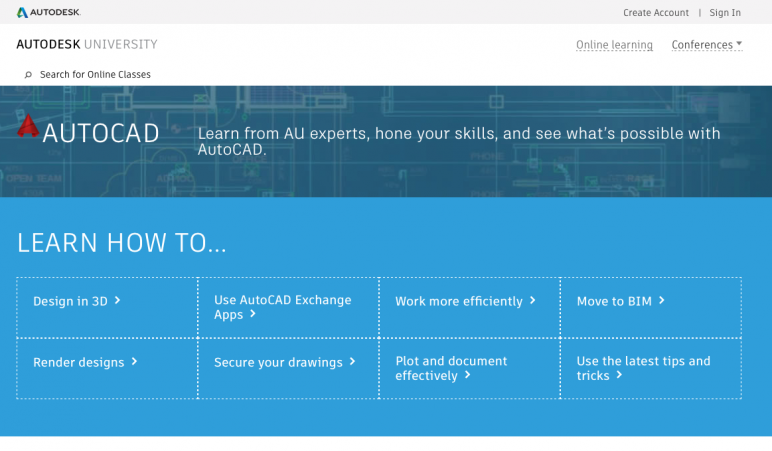
Task: Click the Autodesk logo in top bar
Action: pos(49,12)
